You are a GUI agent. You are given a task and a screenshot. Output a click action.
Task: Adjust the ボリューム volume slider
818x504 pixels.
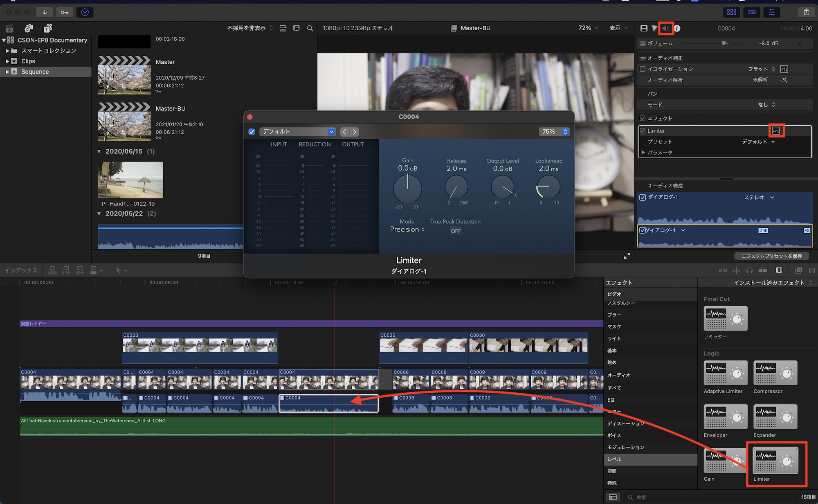click(x=724, y=43)
